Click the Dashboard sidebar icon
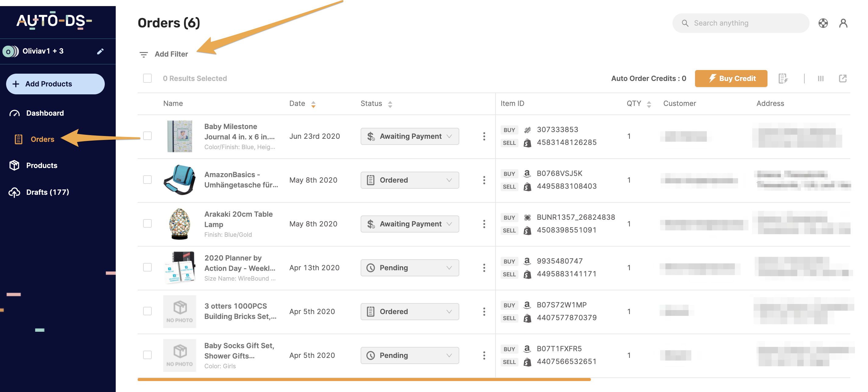This screenshot has height=392, width=868. pyautogui.click(x=16, y=112)
